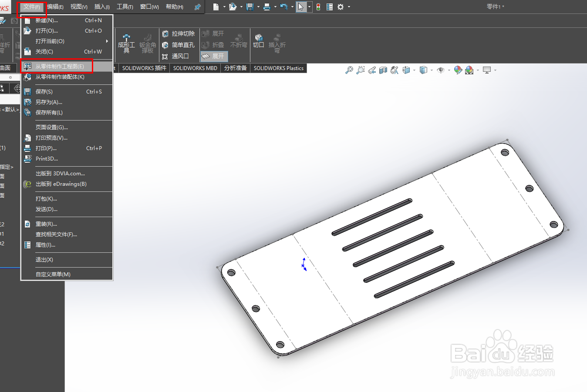Screen dimensions: 587x392
Task: Open the 视图(V) menu
Action: coord(79,7)
